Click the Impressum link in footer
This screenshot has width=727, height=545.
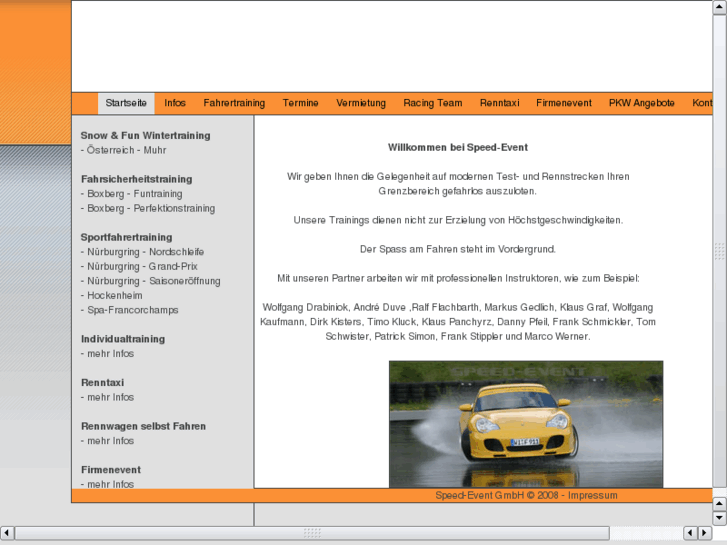click(x=592, y=495)
